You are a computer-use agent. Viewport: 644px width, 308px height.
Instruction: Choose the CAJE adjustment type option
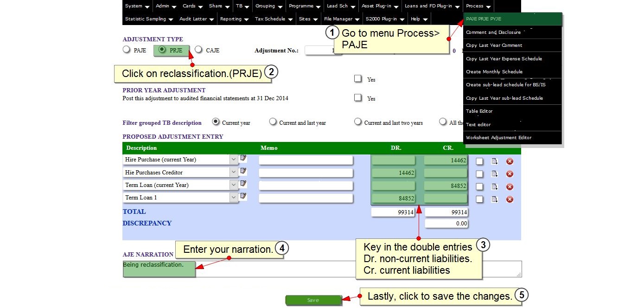coord(198,50)
